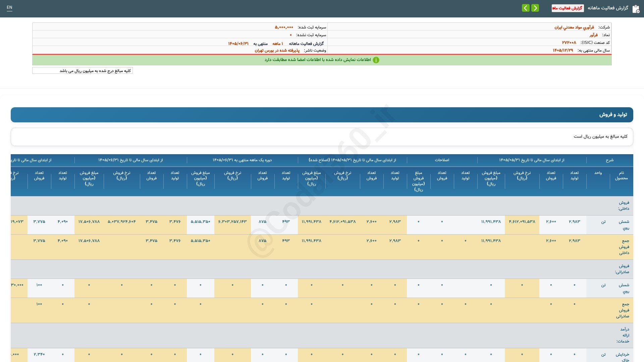Screen dimensions: 644x362
Task: Click the clipboard report icon in header
Action: pos(636,9)
